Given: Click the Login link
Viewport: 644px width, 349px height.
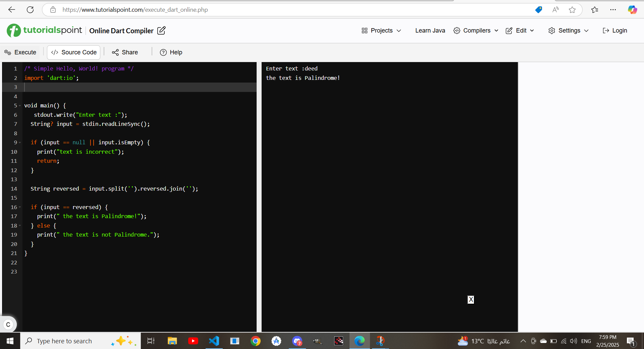Looking at the screenshot, I should [x=615, y=31].
